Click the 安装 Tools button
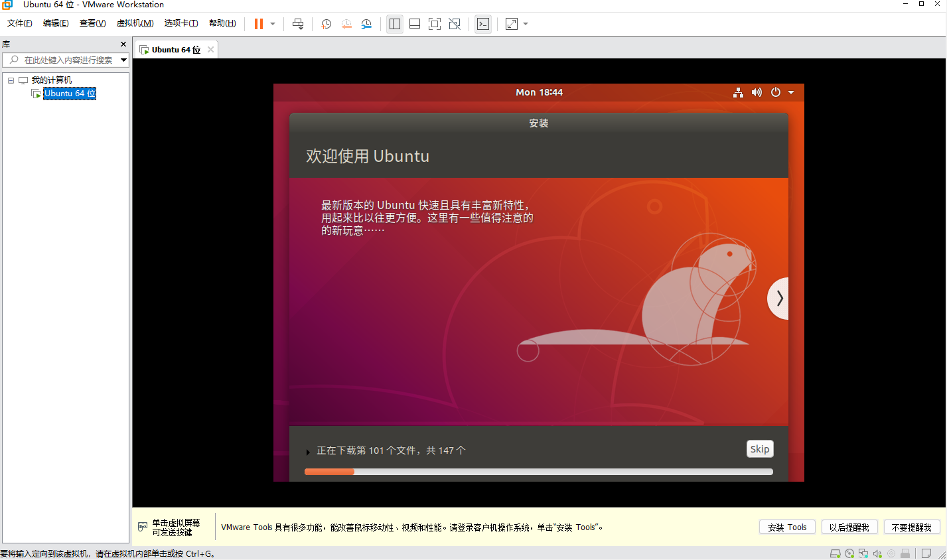The width and height of the screenshot is (947, 560). [x=787, y=527]
